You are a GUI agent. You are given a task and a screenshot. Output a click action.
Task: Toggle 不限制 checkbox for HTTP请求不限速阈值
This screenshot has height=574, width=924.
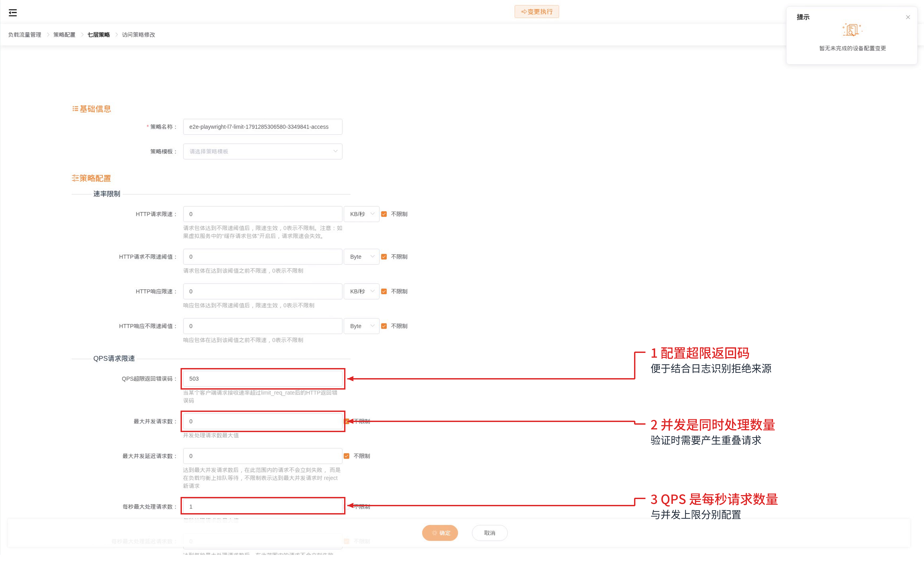[384, 257]
